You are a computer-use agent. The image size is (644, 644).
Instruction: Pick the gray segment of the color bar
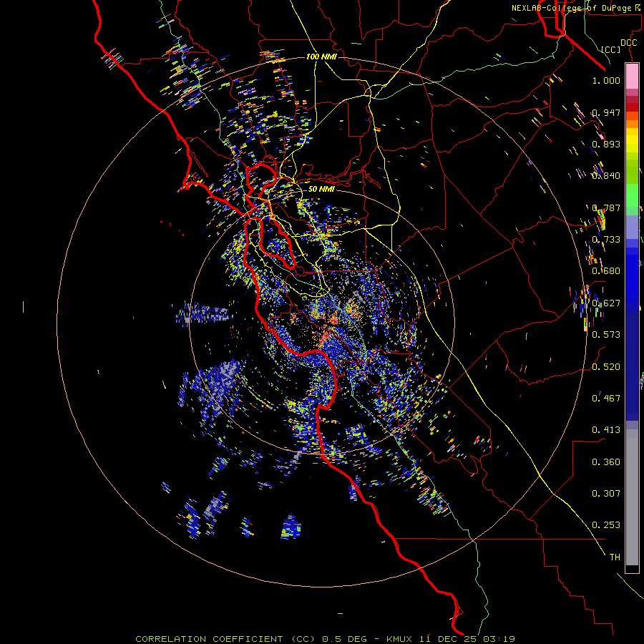(x=632, y=497)
